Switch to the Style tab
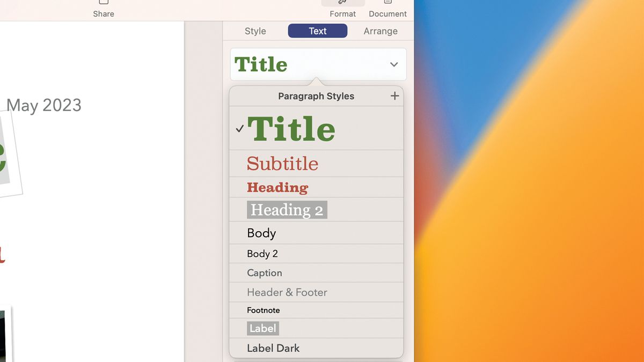This screenshot has width=644, height=362. (x=254, y=31)
